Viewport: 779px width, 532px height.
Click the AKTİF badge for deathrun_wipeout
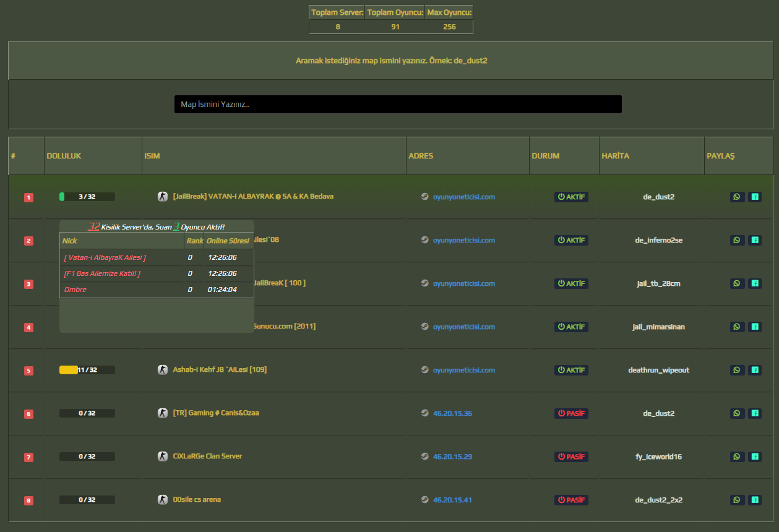tap(571, 370)
